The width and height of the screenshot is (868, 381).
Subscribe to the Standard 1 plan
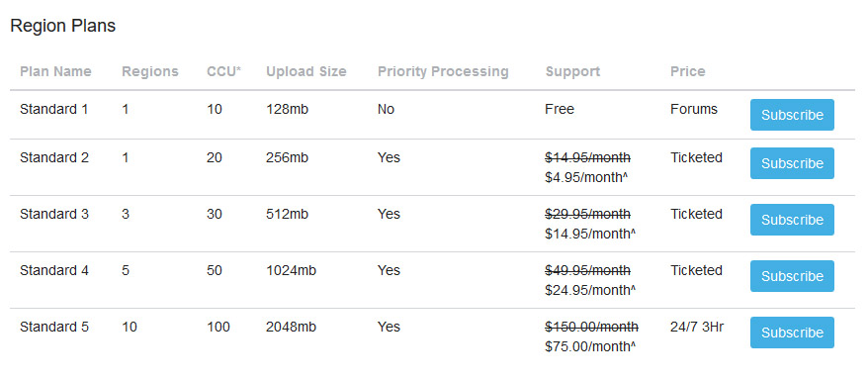point(792,115)
